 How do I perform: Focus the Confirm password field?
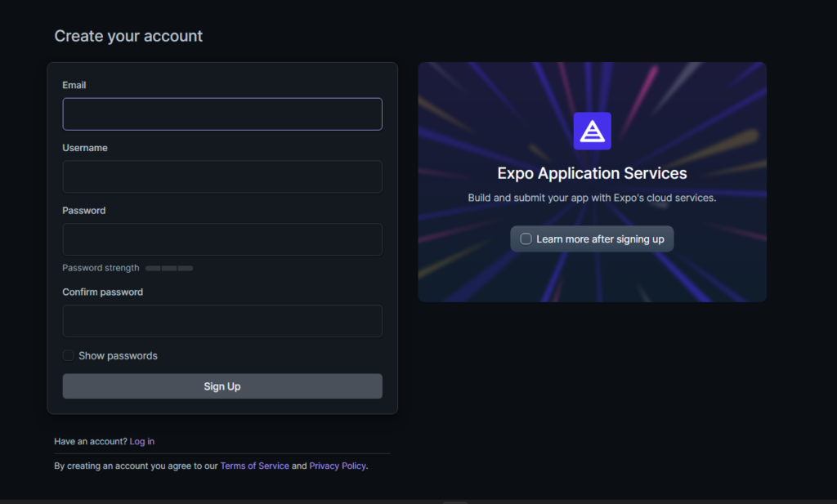pos(222,321)
